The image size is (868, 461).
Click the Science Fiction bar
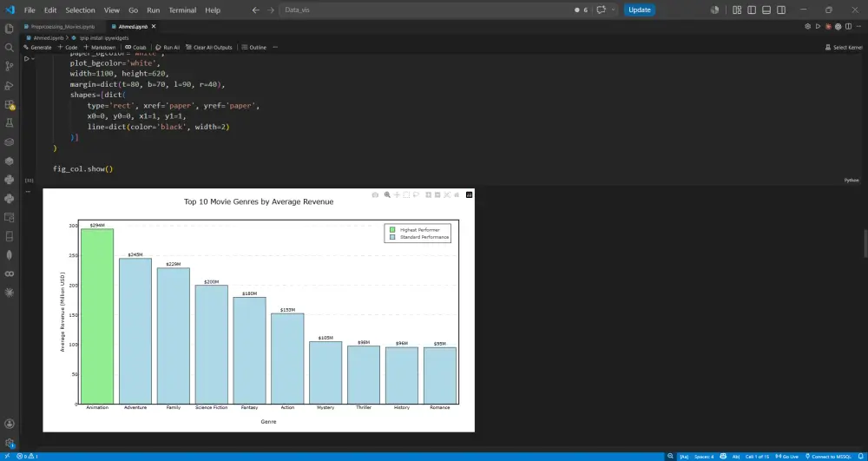(x=212, y=344)
